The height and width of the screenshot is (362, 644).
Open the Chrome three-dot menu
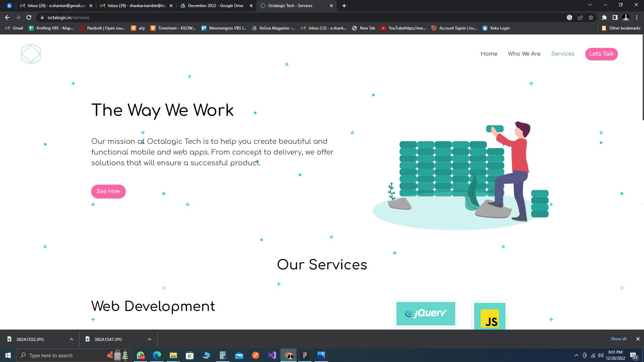point(637,17)
